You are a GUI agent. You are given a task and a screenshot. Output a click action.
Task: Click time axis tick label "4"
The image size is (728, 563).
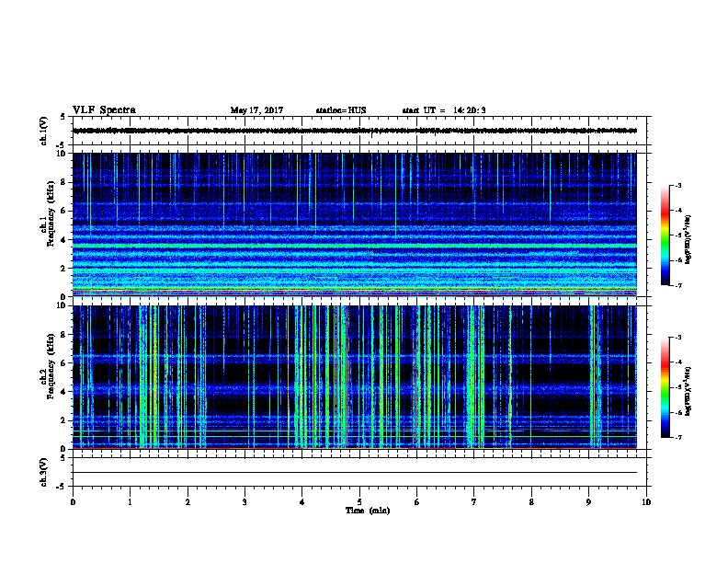pyautogui.click(x=302, y=501)
